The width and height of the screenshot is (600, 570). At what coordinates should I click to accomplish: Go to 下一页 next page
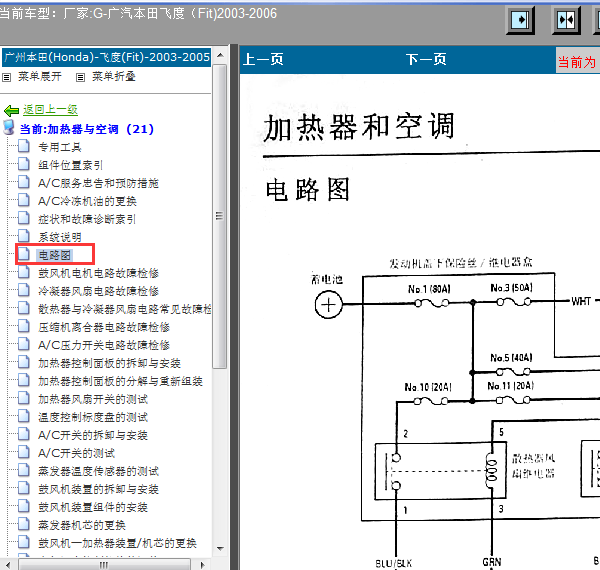pyautogui.click(x=426, y=59)
